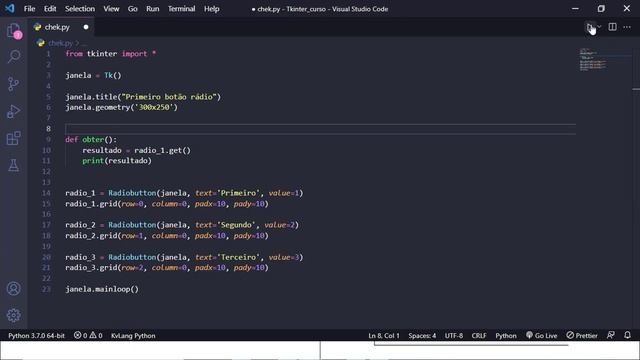
Task: Click the janela.geometry('300x250') line
Action: (122, 107)
